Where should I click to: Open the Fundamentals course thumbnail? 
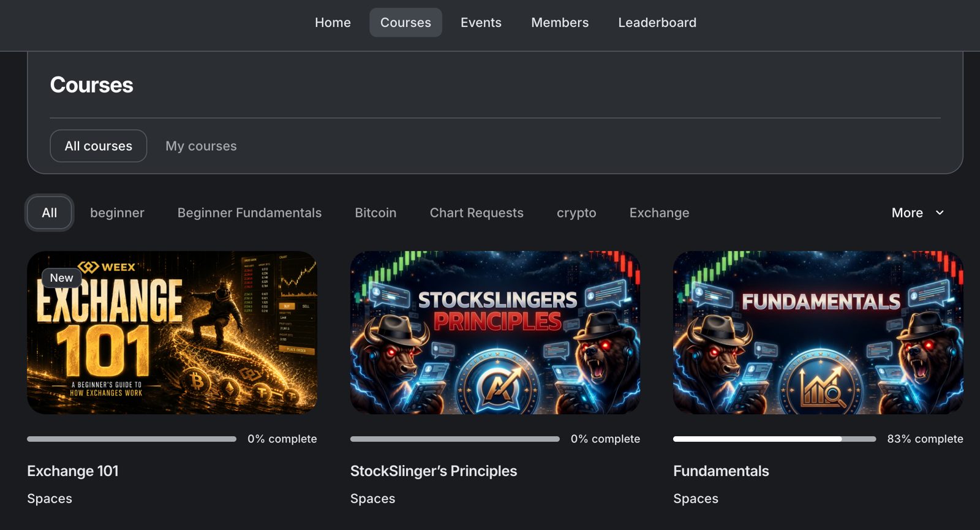[x=818, y=332]
